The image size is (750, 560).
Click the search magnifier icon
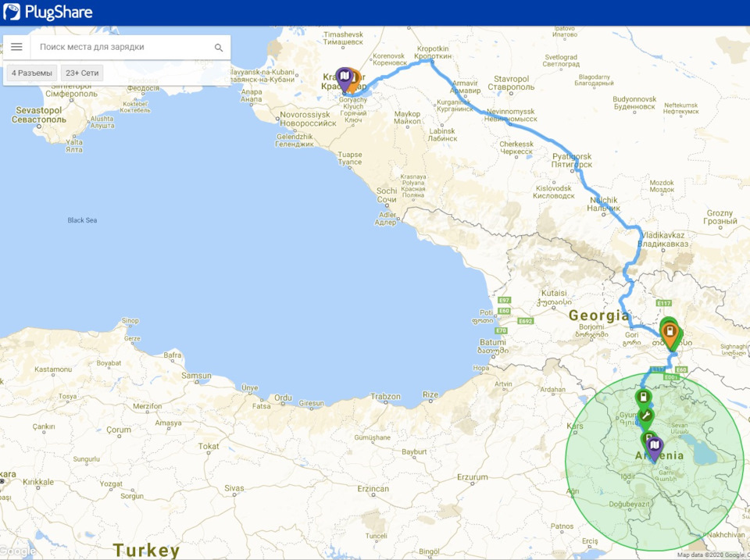[x=219, y=48]
